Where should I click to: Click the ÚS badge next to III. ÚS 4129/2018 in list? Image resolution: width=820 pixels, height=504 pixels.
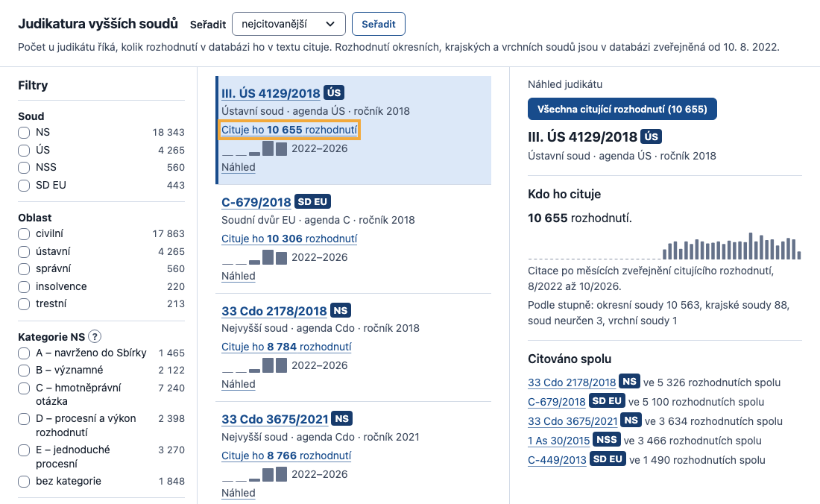point(334,92)
